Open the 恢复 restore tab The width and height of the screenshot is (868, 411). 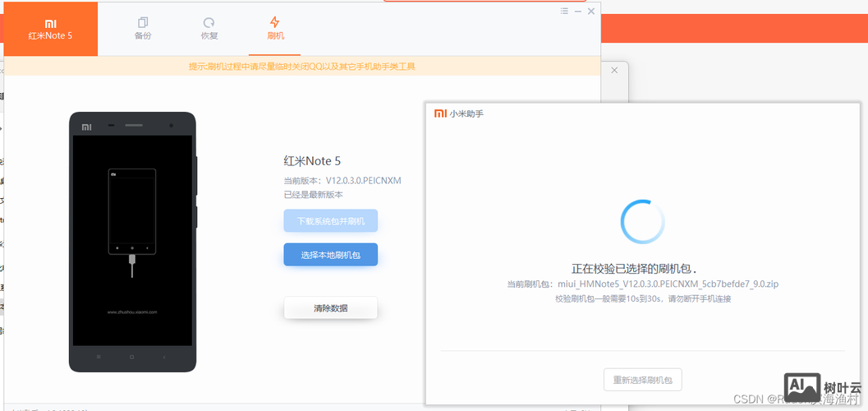(x=209, y=29)
